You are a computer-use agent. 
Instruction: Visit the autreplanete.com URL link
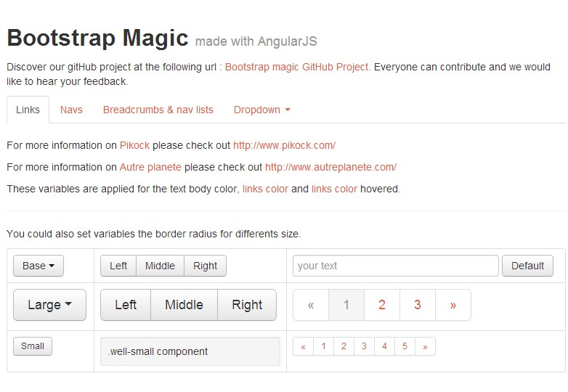point(330,167)
